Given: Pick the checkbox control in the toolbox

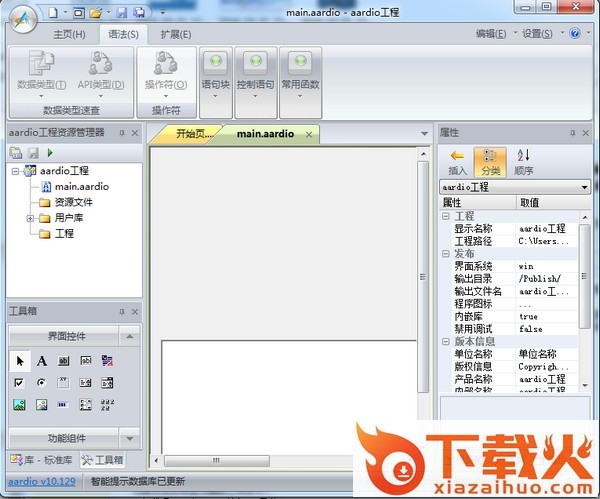Looking at the screenshot, I should pyautogui.click(x=19, y=383).
